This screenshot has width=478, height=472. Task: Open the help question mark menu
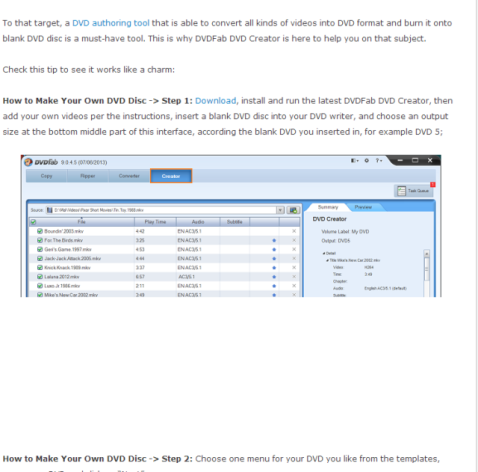(379, 160)
